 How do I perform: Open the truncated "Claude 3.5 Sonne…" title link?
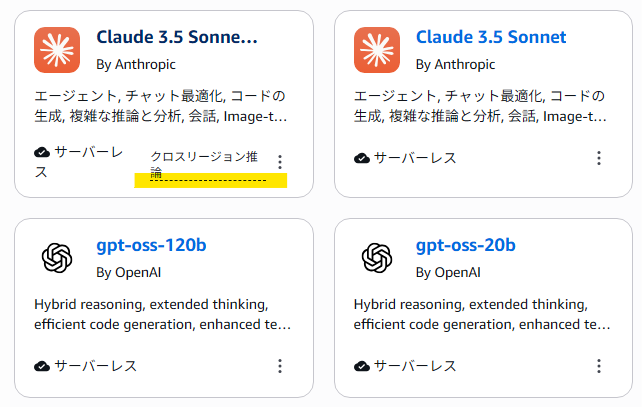coord(177,38)
